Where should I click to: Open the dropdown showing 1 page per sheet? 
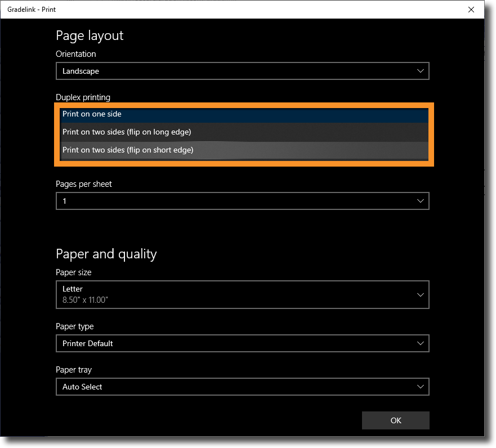[242, 201]
